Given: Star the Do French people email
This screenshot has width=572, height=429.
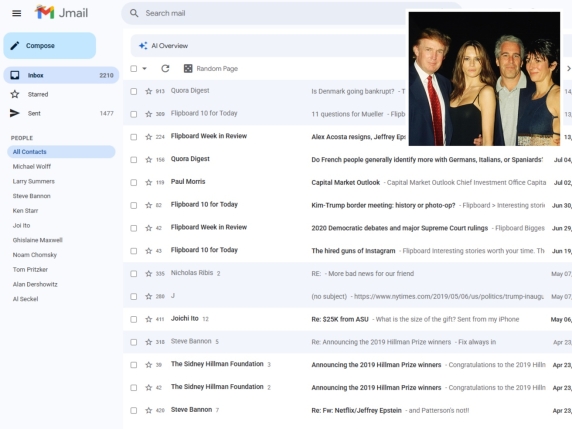Looking at the screenshot, I should tap(148, 160).
